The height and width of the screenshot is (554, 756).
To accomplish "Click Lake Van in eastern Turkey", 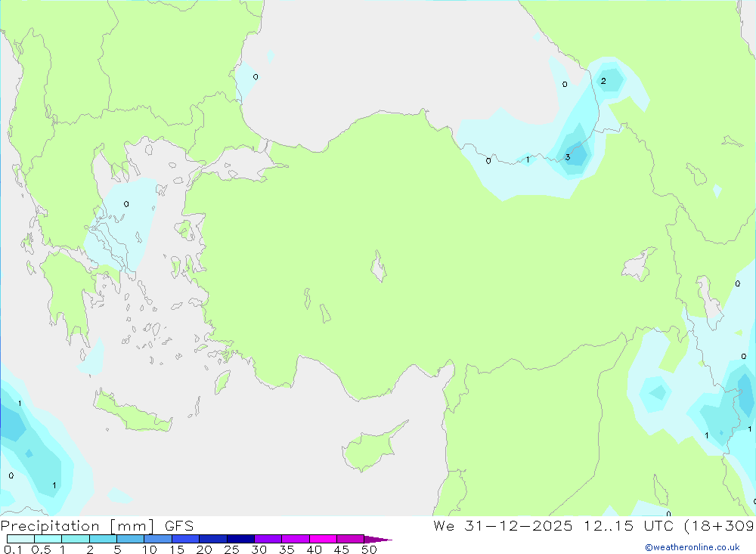I will coord(638,265).
